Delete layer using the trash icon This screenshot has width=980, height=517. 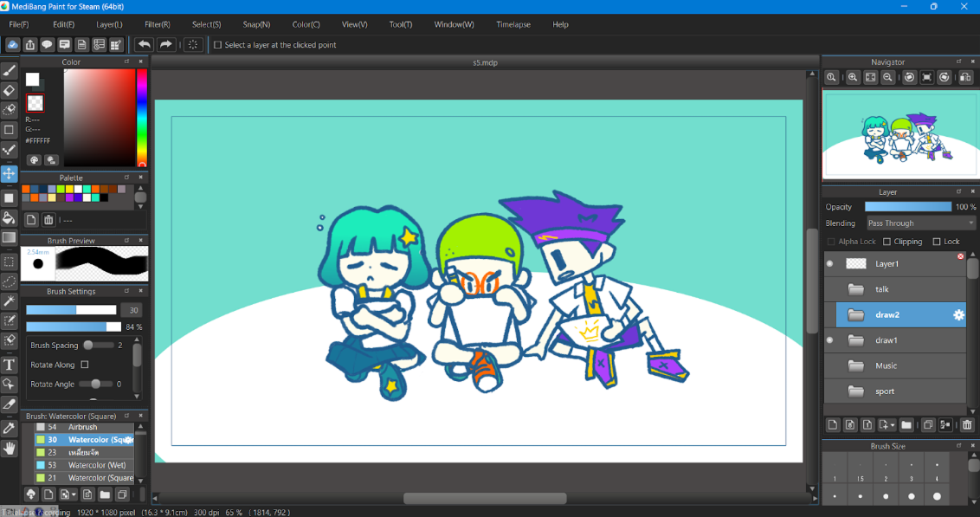(967, 425)
